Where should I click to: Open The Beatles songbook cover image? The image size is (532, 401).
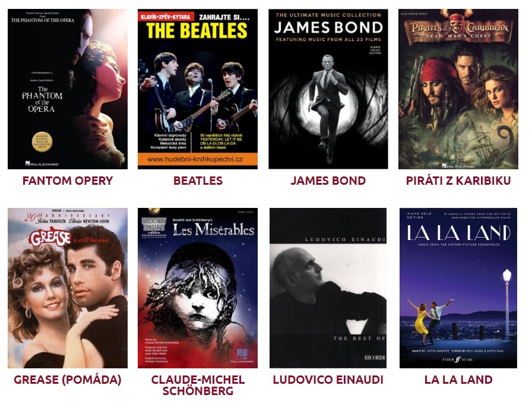coord(198,89)
